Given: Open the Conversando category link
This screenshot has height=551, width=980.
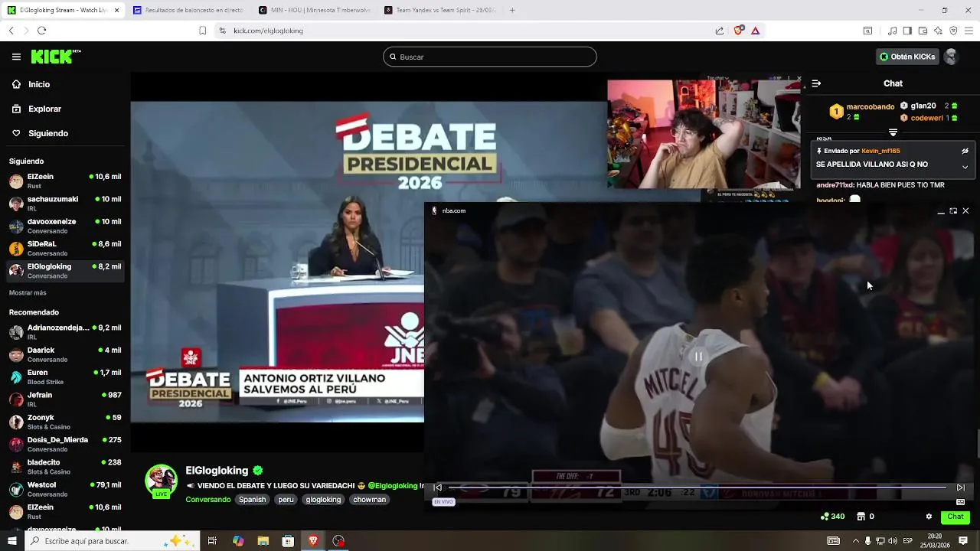Looking at the screenshot, I should (x=208, y=500).
